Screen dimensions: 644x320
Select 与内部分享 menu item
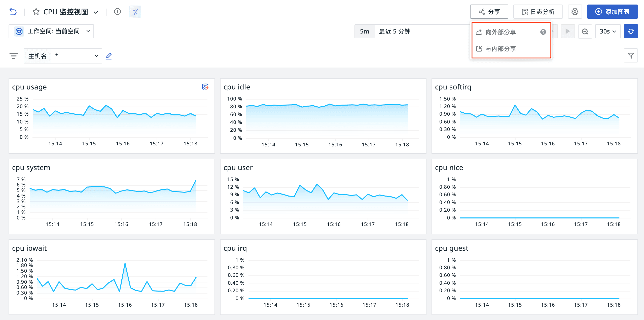click(x=500, y=49)
